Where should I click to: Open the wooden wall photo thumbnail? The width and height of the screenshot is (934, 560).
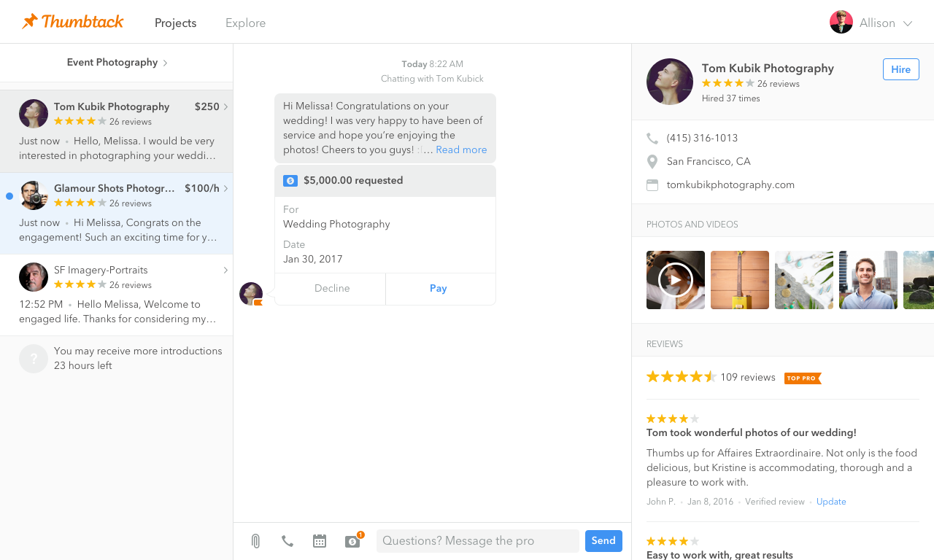click(x=740, y=280)
